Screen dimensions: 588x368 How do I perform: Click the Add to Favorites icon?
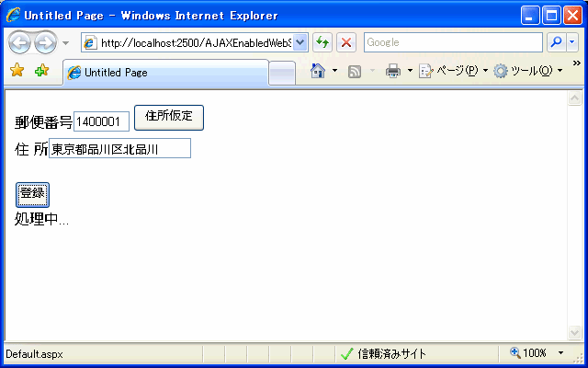click(x=41, y=70)
